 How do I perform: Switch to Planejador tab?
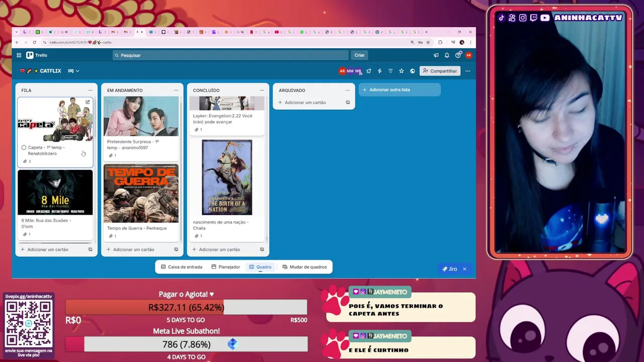(226, 267)
